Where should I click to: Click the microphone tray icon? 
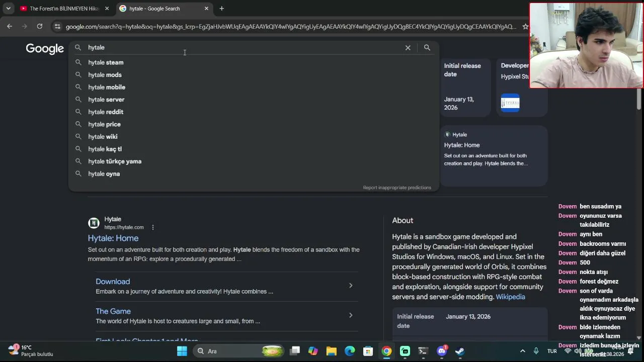536,351
